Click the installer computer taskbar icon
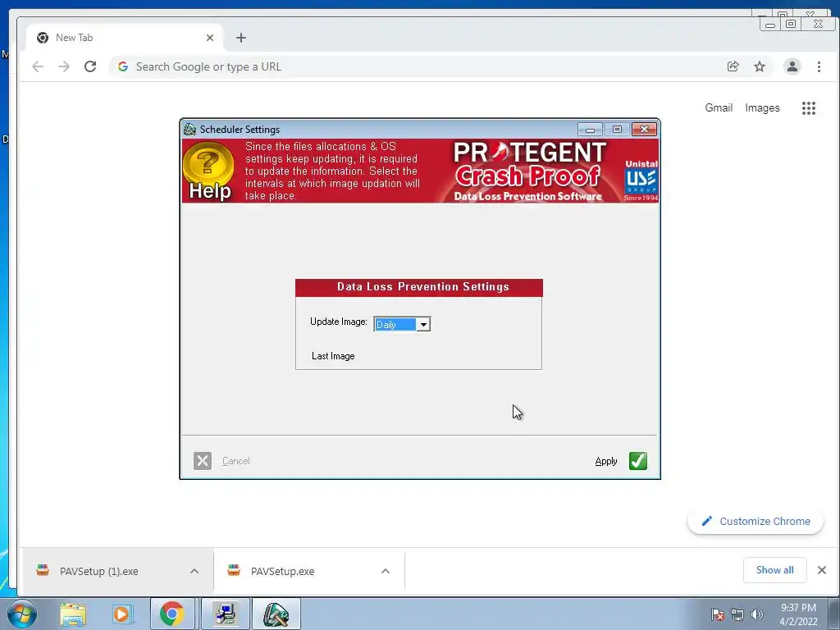 [225, 614]
